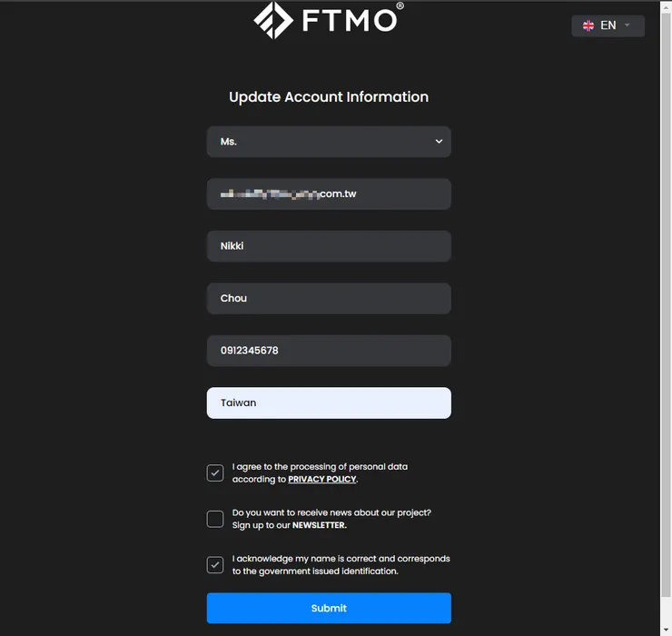This screenshot has height=636, width=672.
Task: Select the last name field containing Chou
Action: pyautogui.click(x=329, y=298)
